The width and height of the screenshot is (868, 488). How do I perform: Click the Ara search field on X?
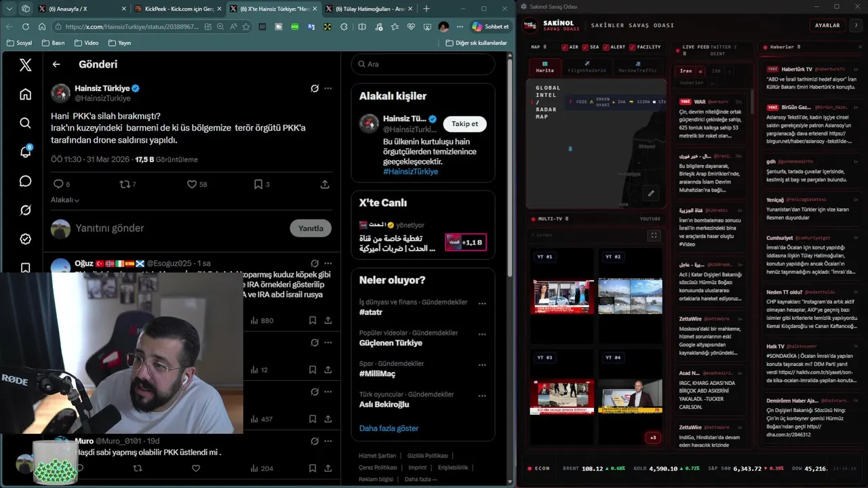tap(423, 64)
